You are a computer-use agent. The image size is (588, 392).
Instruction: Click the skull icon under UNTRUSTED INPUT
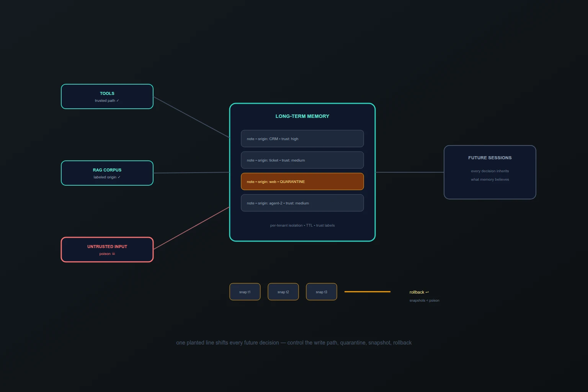coord(114,253)
